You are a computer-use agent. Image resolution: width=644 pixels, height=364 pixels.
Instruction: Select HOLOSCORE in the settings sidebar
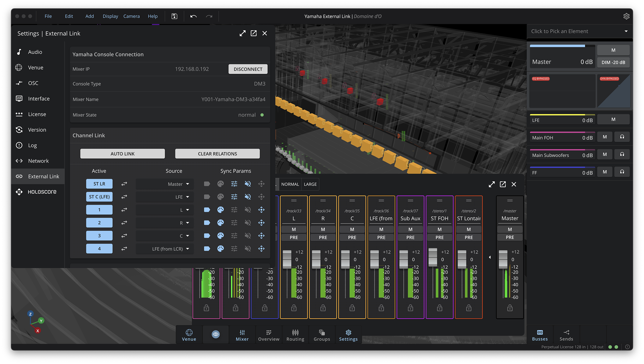[42, 192]
